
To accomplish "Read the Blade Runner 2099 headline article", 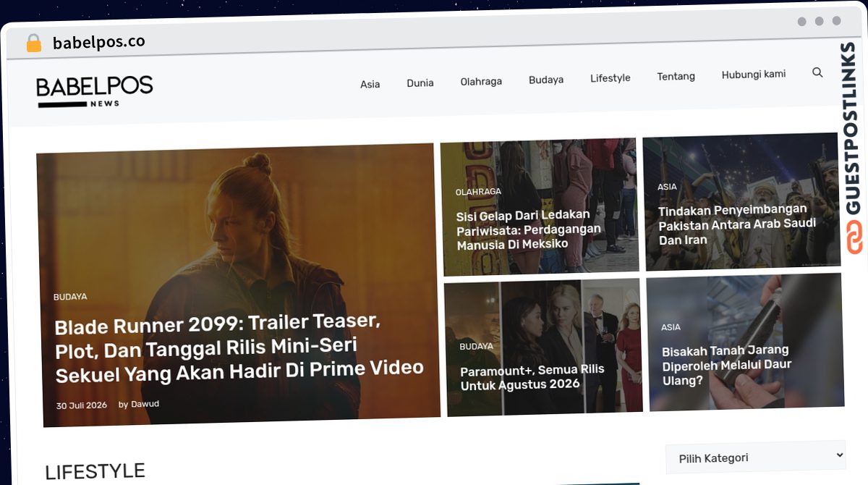I will [x=239, y=347].
